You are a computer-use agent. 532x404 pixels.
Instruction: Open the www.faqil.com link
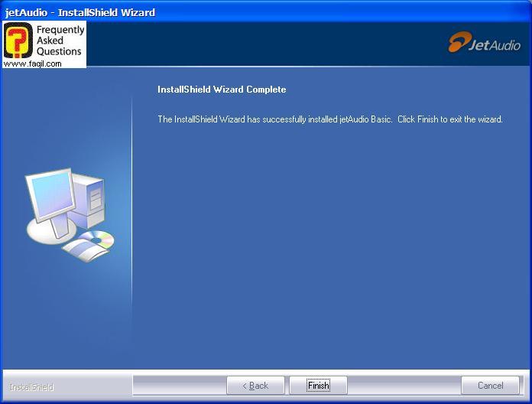pos(32,64)
